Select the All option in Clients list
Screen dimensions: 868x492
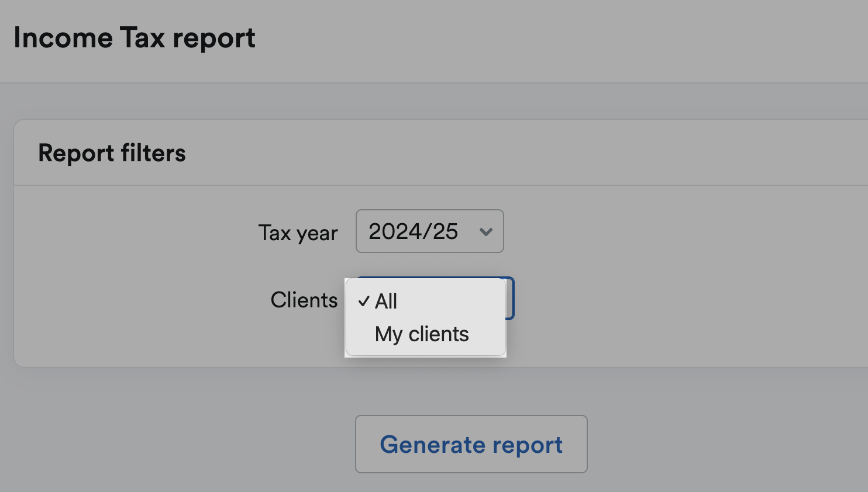click(x=425, y=302)
